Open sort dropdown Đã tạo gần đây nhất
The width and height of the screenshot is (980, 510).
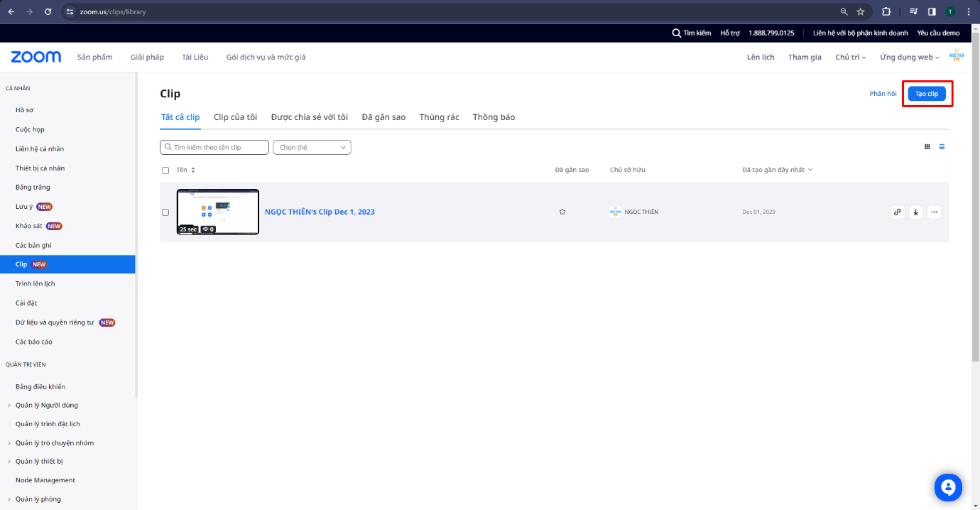point(777,170)
